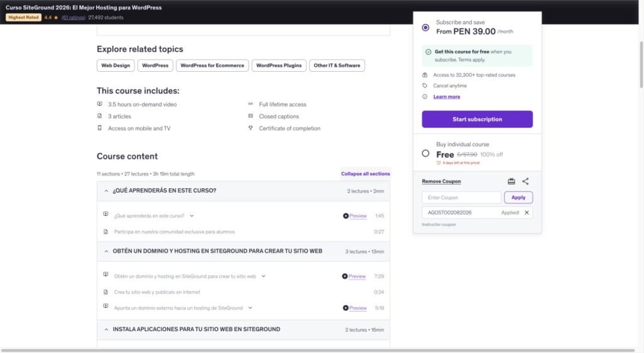
Task: Select the Subscribe and save radio option
Action: click(426, 28)
